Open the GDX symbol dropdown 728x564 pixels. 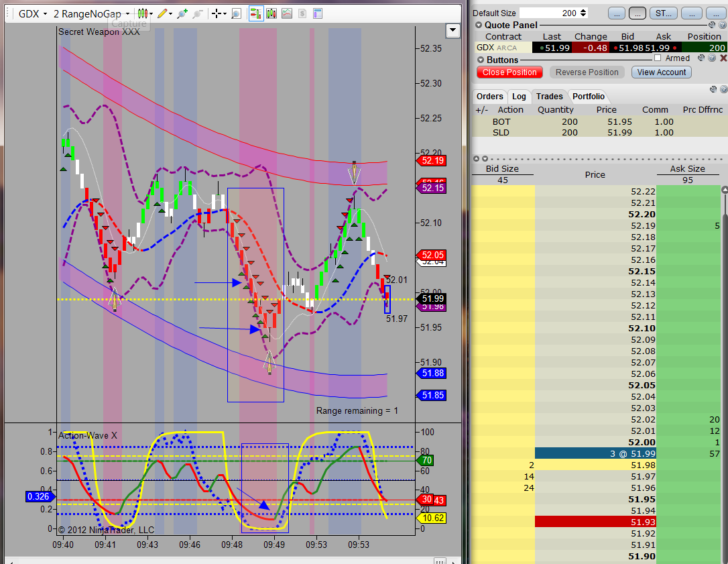tap(45, 14)
